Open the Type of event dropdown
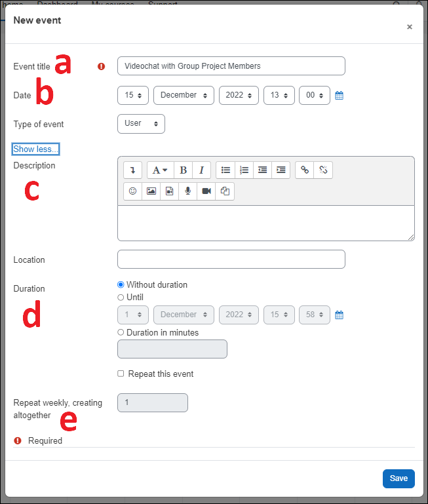 pyautogui.click(x=141, y=124)
